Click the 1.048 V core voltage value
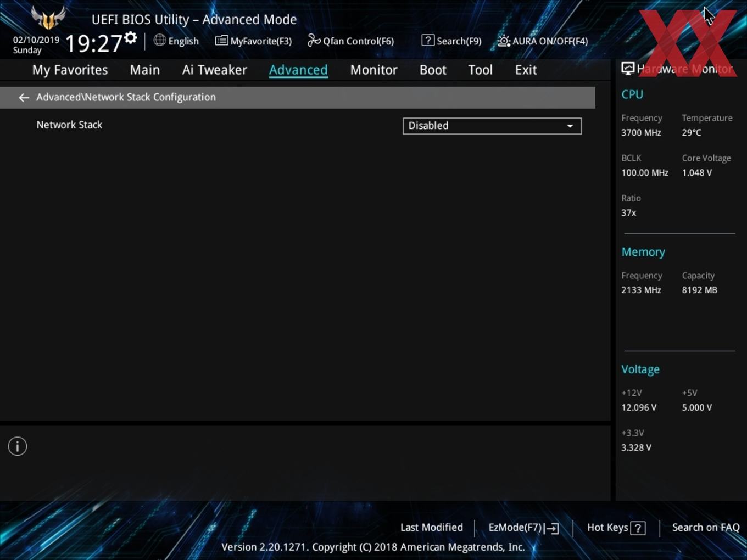The width and height of the screenshot is (747, 560). 697,172
